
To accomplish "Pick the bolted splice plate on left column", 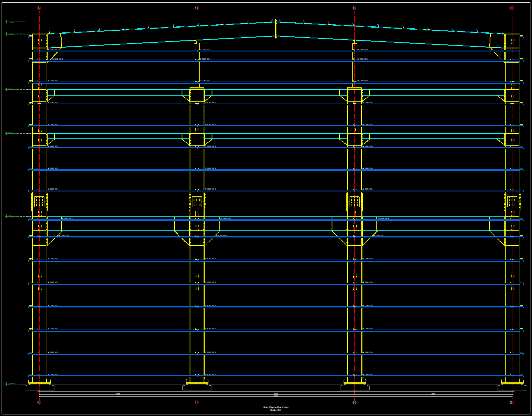I will [39, 202].
